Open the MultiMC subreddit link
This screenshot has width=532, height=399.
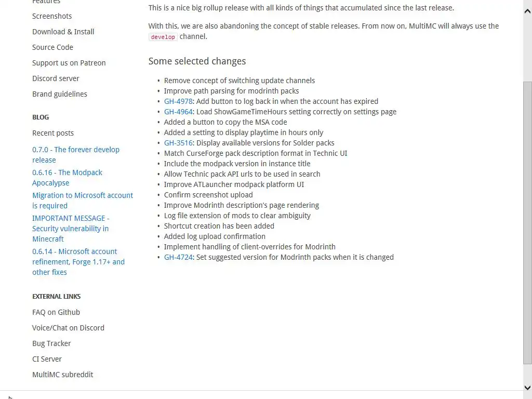pos(63,375)
